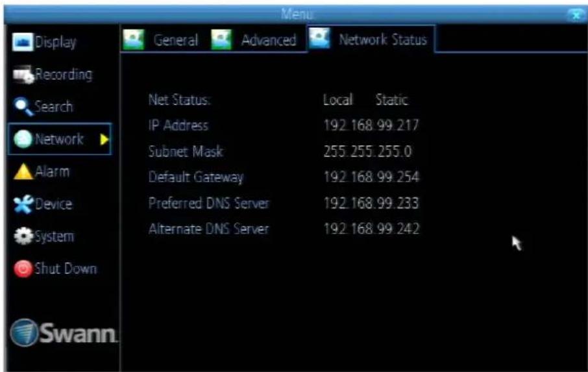
Task: Select the Network Status tab
Action: click(371, 39)
